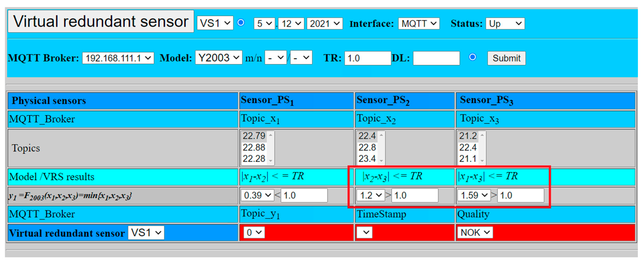Open the month dropdown showing 12
Image resolution: width=644 pixels, height=262 pixels.
point(291,23)
